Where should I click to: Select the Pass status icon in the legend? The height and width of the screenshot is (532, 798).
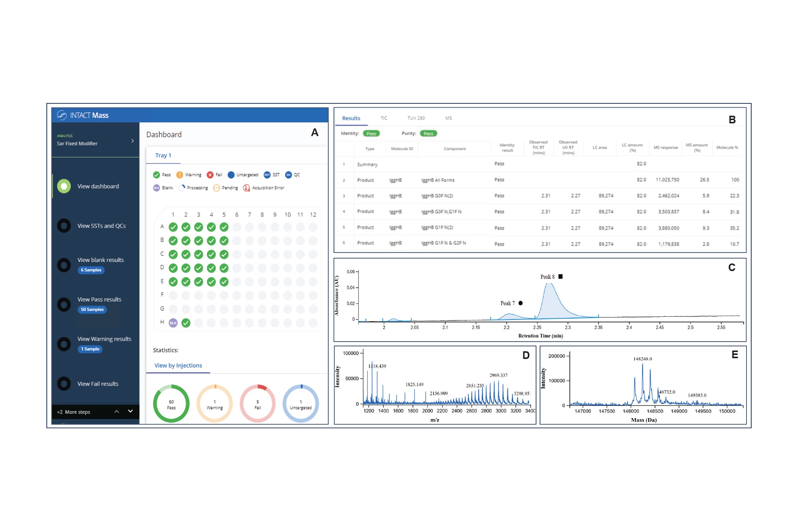157,175
